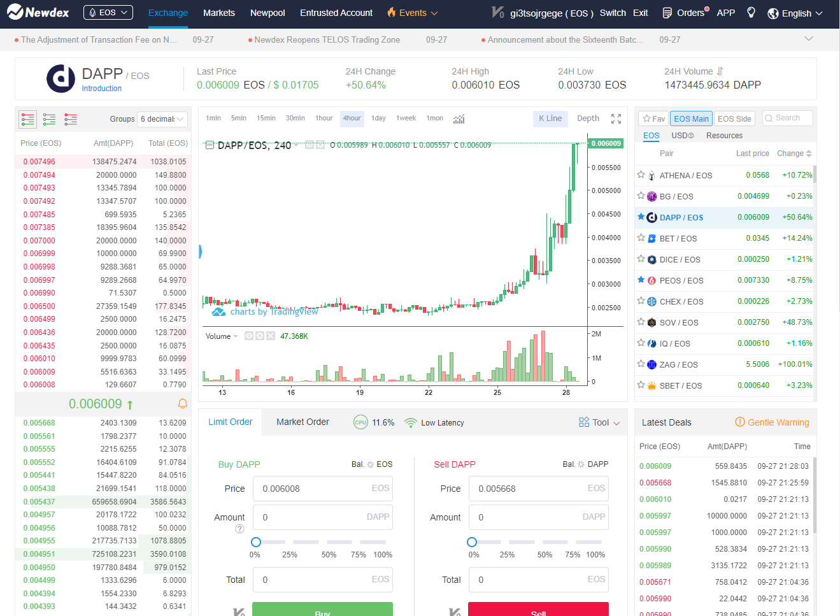Expand the chart to fullscreen
The width and height of the screenshot is (840, 616).
[616, 118]
